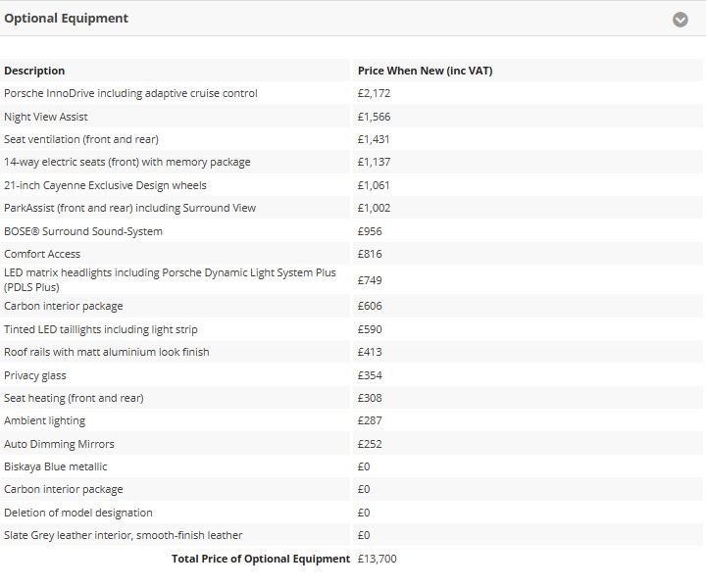The width and height of the screenshot is (708, 588).
Task: Click the Deletion of model designation entry
Action: click(78, 513)
